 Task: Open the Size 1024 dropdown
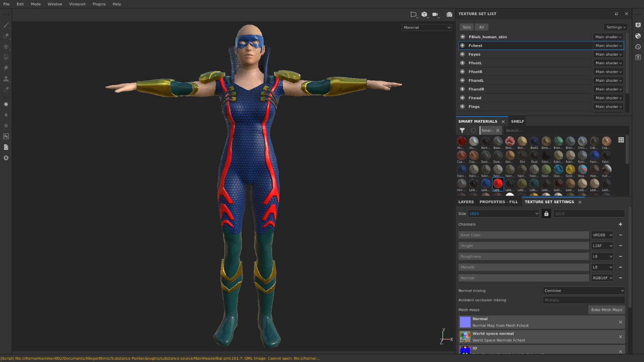coord(503,214)
